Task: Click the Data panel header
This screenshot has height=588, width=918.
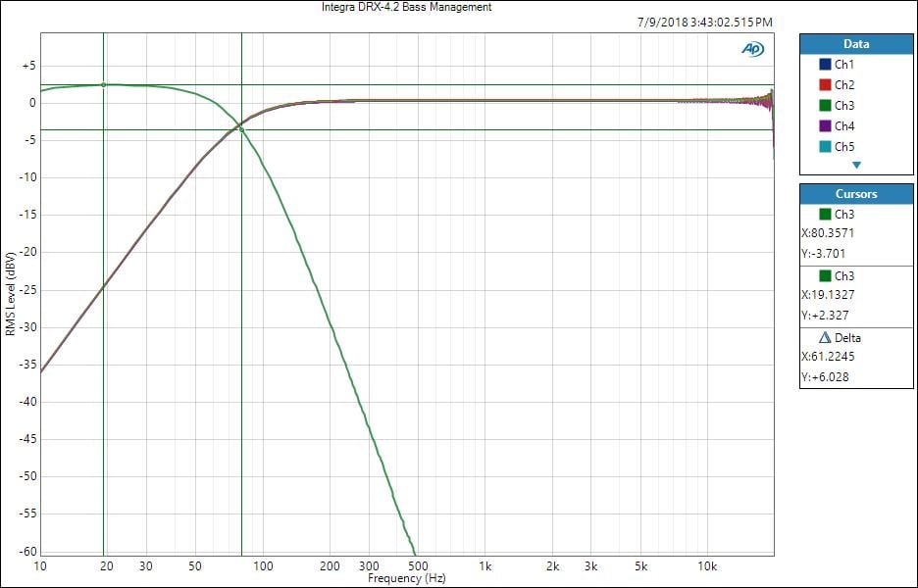Action: 856,44
